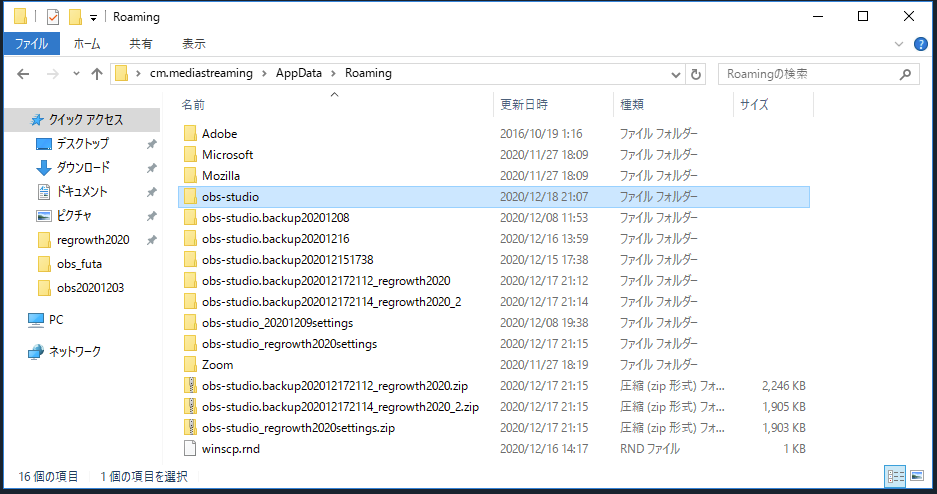
Task: Select the obs-studio folder icon
Action: coord(190,197)
